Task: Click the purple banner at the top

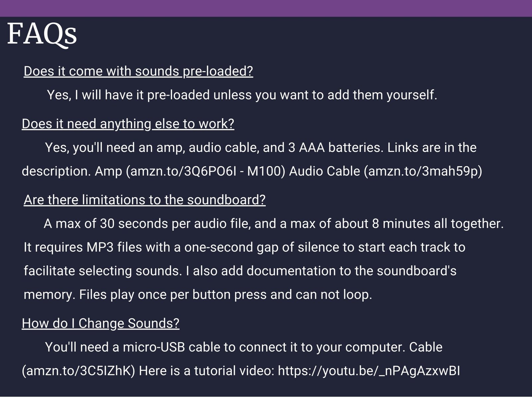Action: 266,8
